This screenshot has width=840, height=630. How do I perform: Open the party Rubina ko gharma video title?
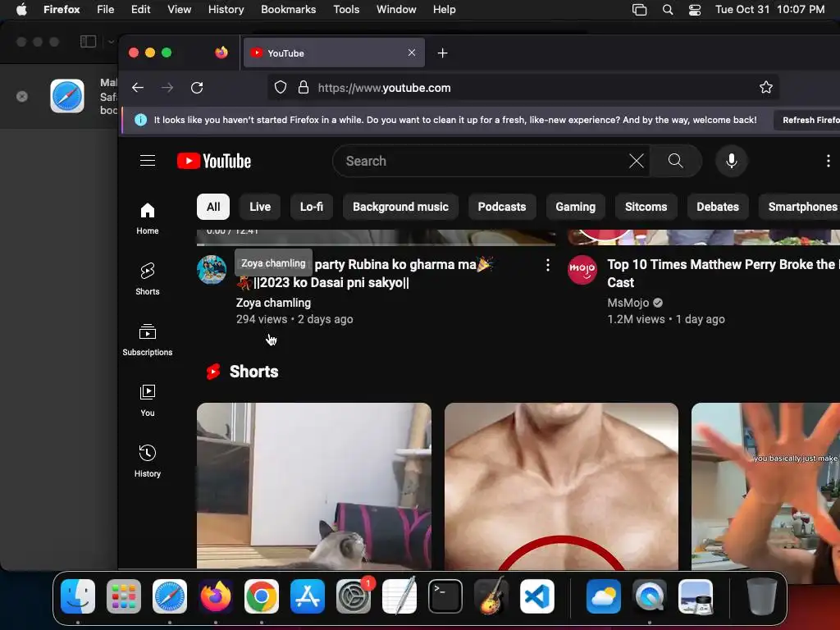[365, 273]
